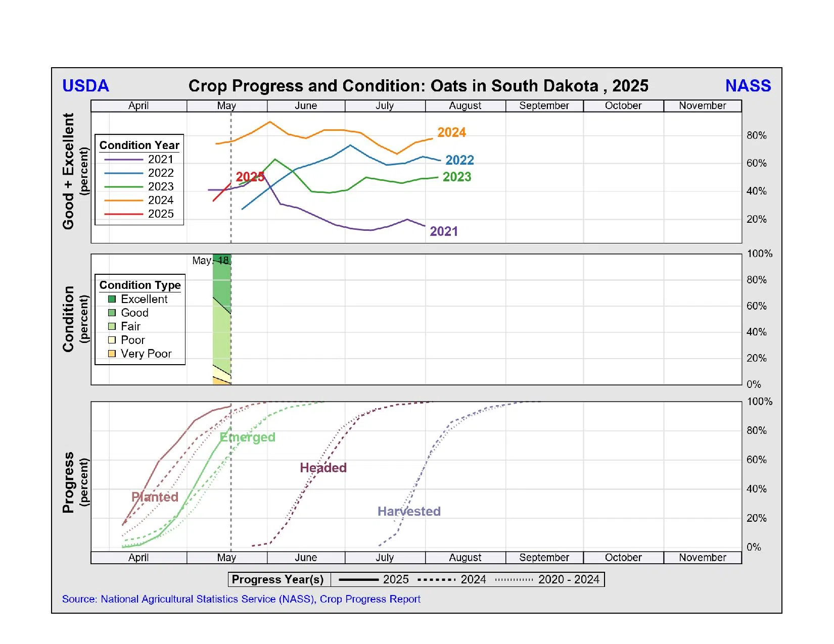Click the Planted label in the Progress chart
This screenshot has height=644, width=834.
[155, 497]
